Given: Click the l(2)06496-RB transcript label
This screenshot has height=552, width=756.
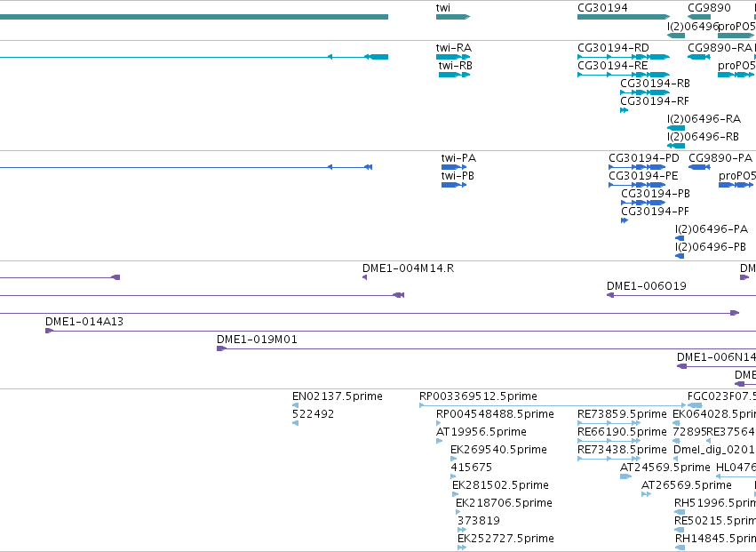Looking at the screenshot, I should [703, 137].
